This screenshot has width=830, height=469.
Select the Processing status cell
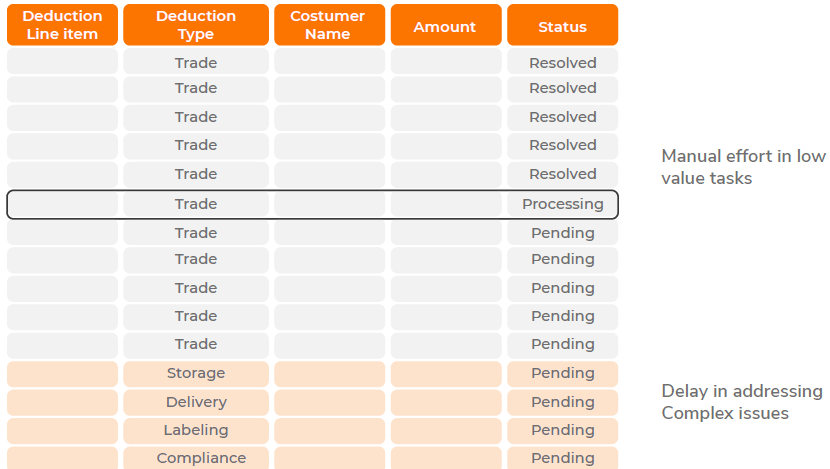[x=562, y=204]
